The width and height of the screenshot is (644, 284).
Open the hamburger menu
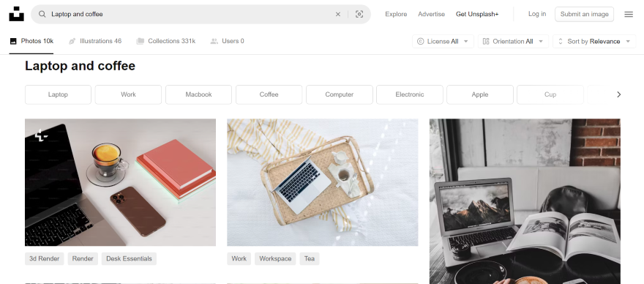click(x=629, y=14)
